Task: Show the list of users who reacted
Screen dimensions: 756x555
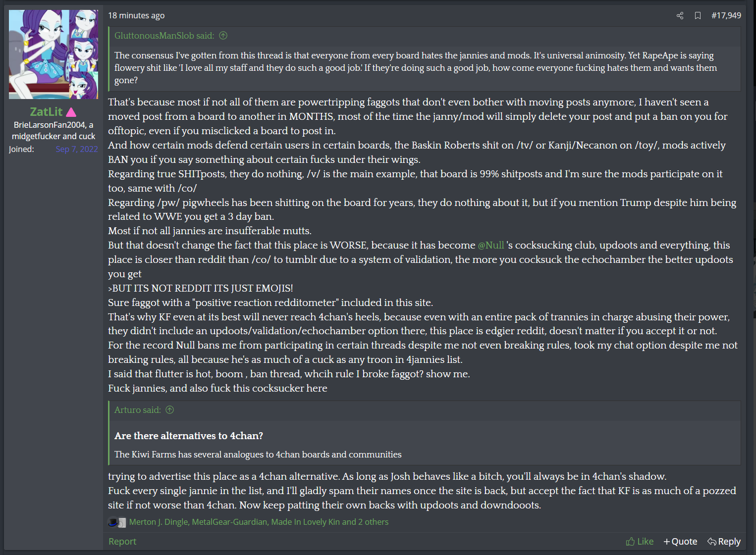Action: (x=259, y=522)
